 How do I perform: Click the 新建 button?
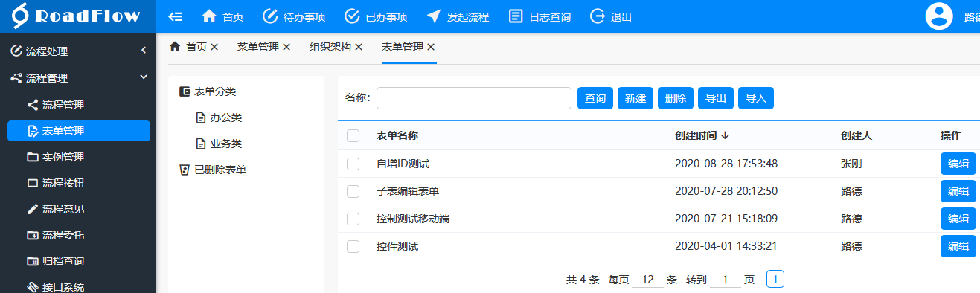pyautogui.click(x=635, y=98)
